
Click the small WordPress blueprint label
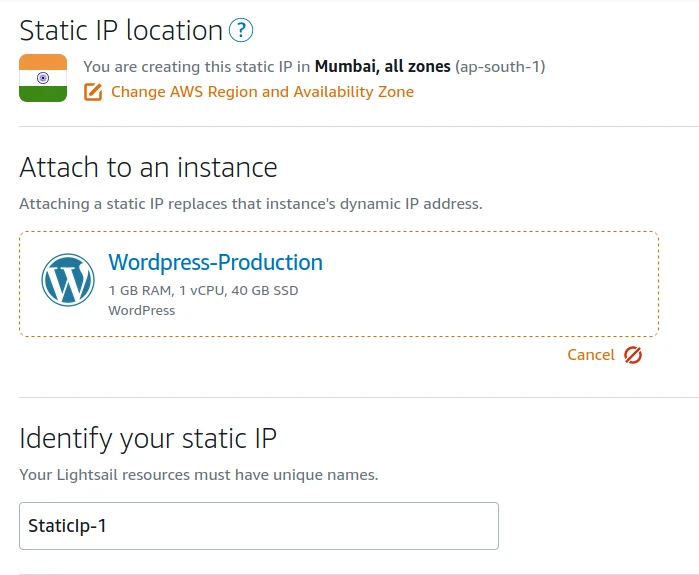point(141,310)
